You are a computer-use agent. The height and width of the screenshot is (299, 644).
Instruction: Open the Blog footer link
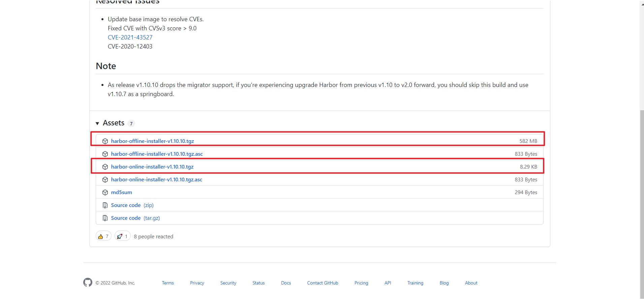(444, 283)
